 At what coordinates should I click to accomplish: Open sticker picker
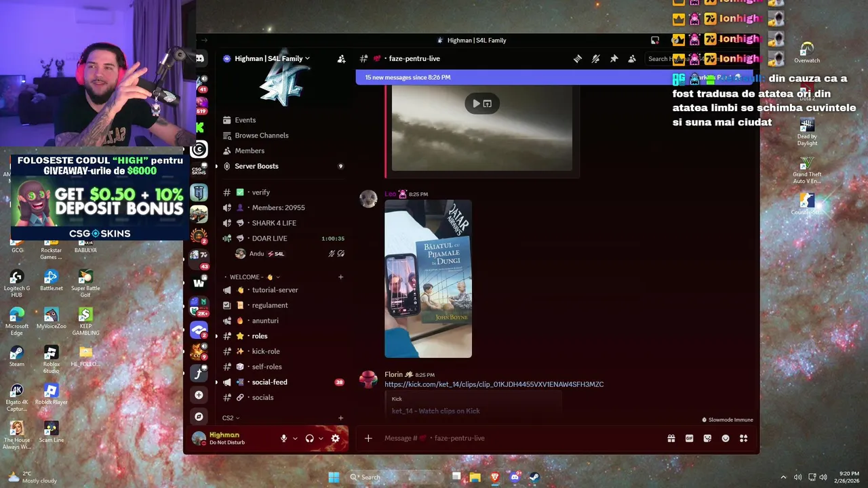[x=707, y=439]
